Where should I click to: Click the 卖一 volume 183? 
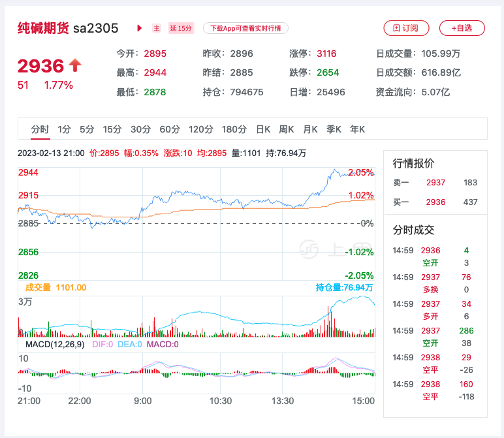coord(470,183)
